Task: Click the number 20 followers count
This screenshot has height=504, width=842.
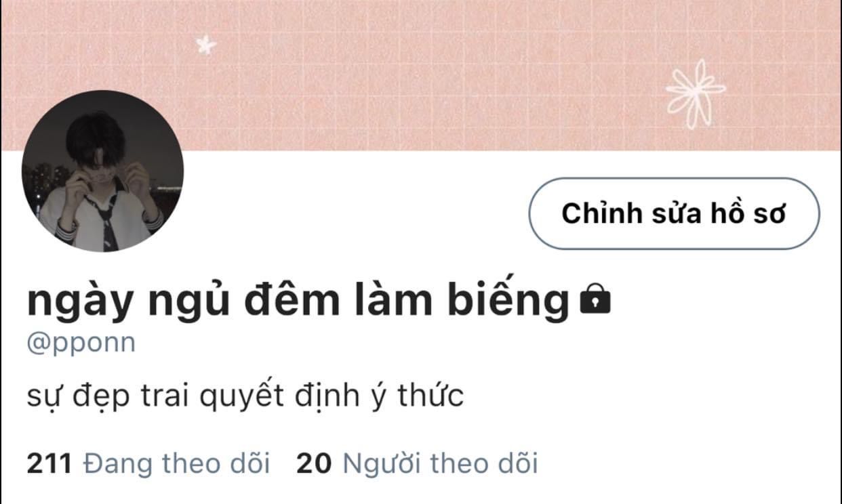Action: click(315, 464)
